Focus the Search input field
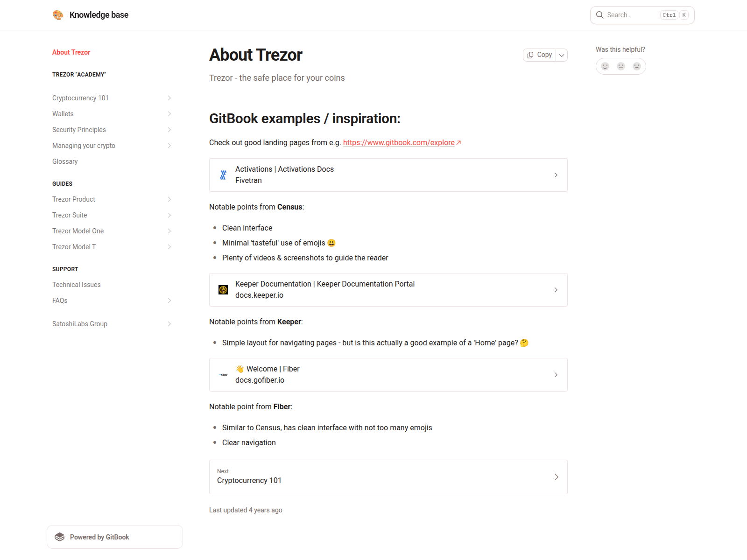747x560 pixels. [642, 15]
